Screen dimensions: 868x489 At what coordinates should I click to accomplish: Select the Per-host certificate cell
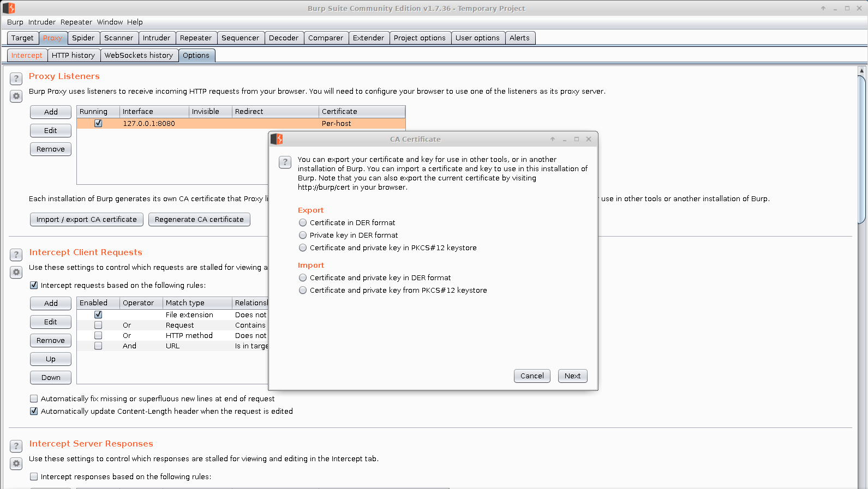[x=362, y=123]
